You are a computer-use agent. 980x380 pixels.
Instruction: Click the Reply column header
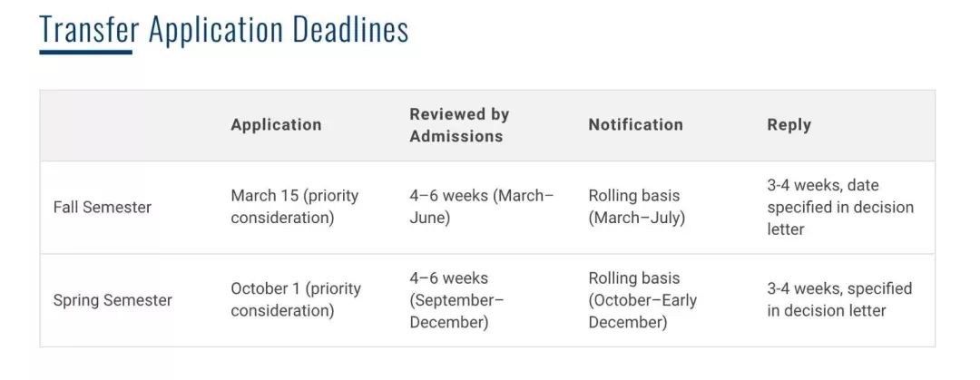(789, 125)
